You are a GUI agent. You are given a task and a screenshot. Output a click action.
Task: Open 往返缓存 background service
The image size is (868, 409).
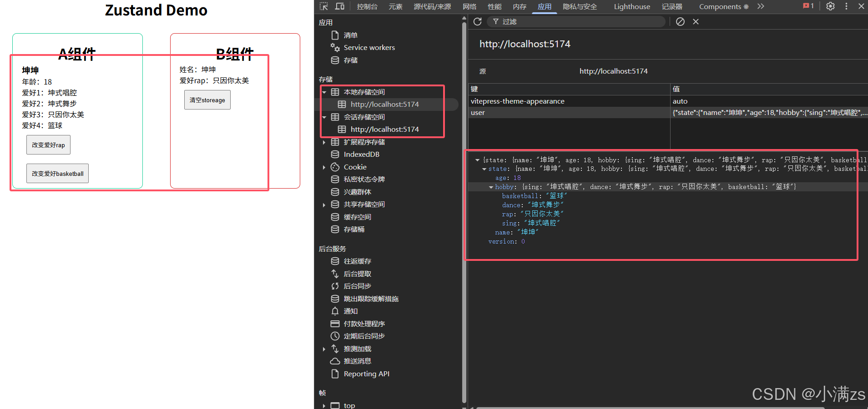pos(357,261)
